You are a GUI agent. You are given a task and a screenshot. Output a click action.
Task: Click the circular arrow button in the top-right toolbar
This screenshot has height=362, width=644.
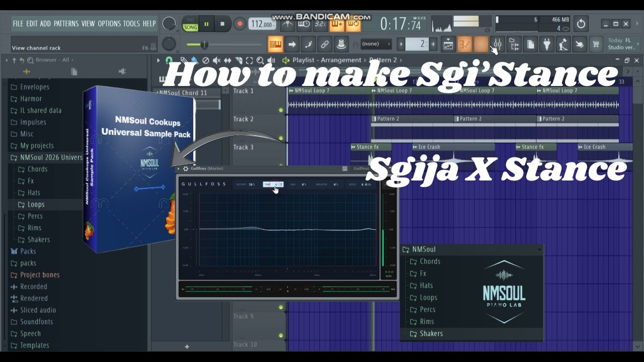point(581,24)
